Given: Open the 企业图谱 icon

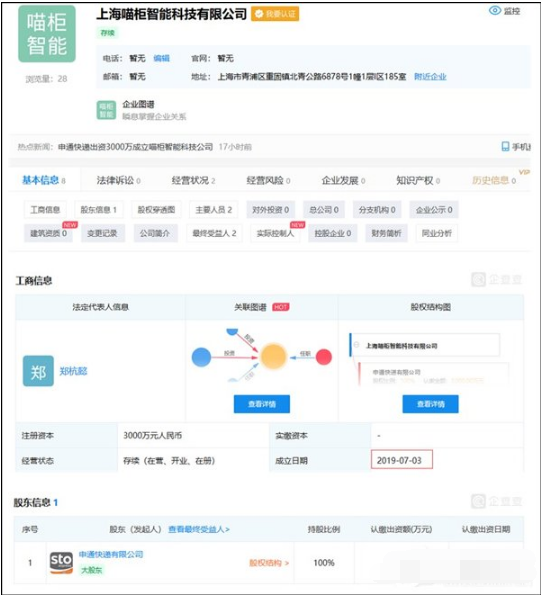Looking at the screenshot, I should tap(106, 110).
